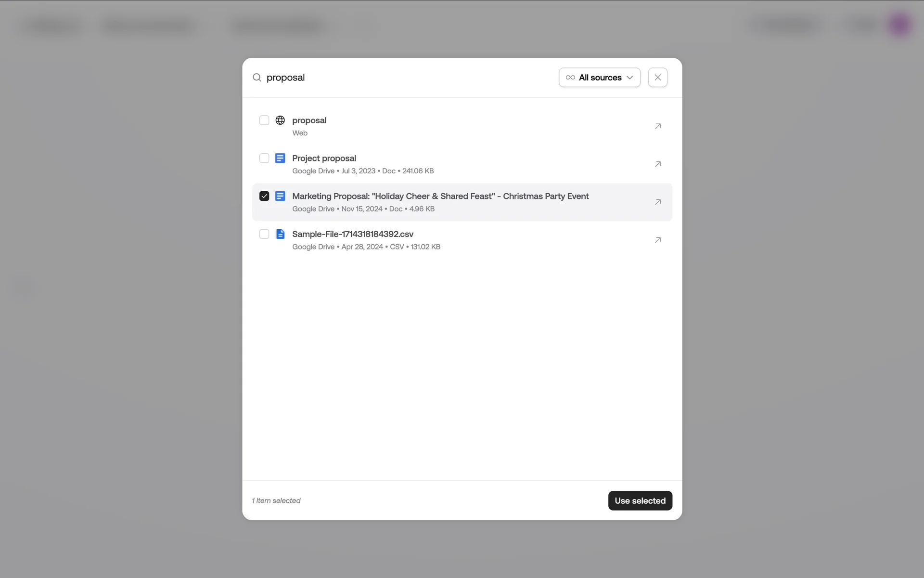The width and height of the screenshot is (924, 578).
Task: Tick the Sample-File csv checkbox
Action: [x=264, y=234]
